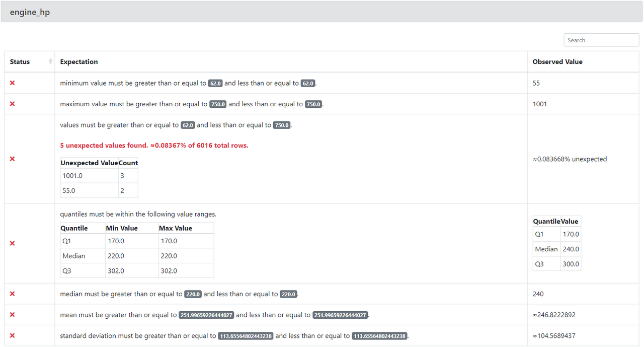The width and height of the screenshot is (644, 347).
Task: Click the Expectation column header
Action: click(79, 62)
